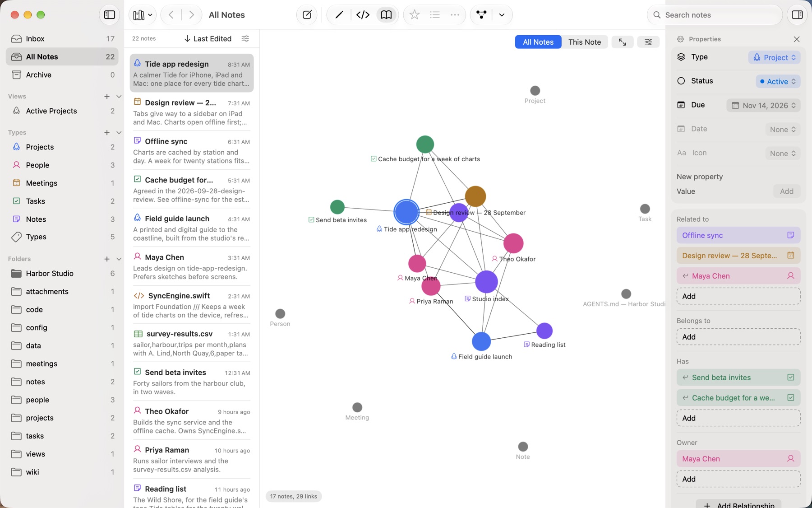Screen dimensions: 812x508
Task: Go back with the left chevron
Action: 171,15
